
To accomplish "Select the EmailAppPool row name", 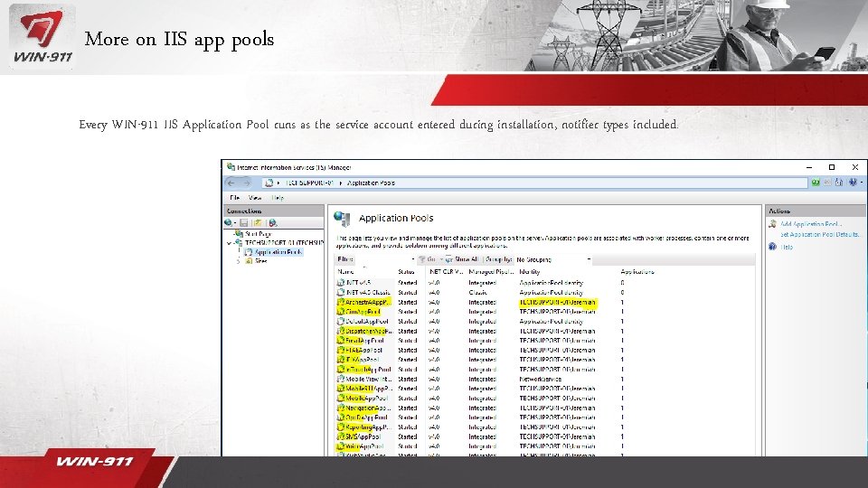I will (364, 341).
